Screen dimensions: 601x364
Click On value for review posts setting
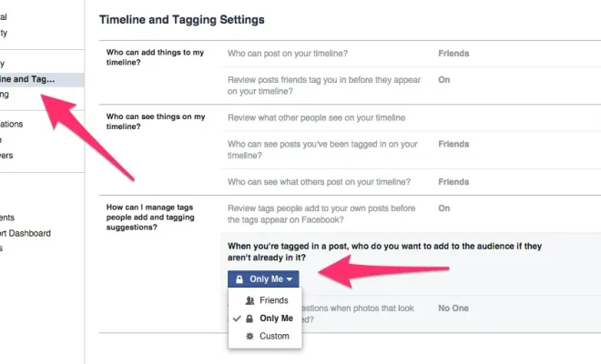443,80
